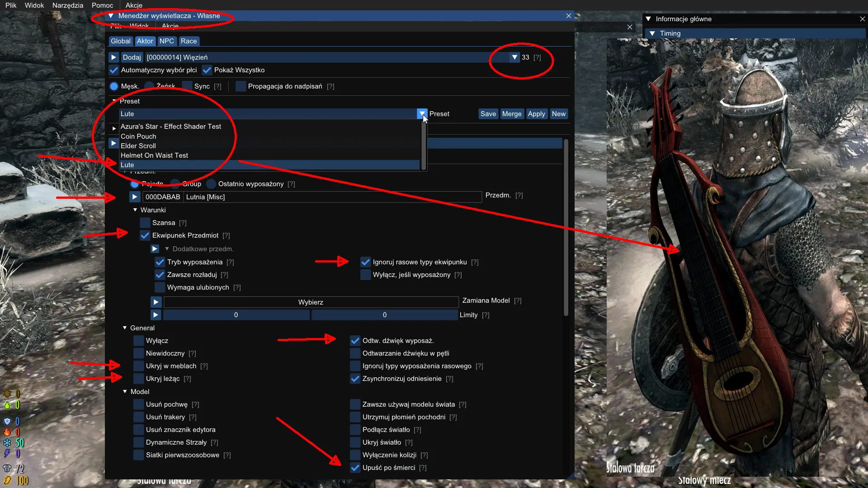Click the help marker next to Propagacja do nadpisań

(x=330, y=86)
